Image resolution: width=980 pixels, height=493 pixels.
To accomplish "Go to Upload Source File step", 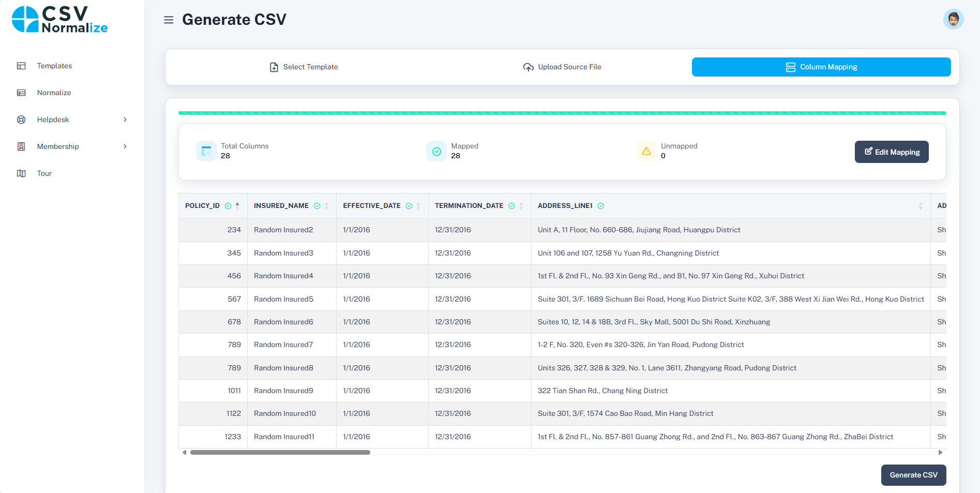I will coord(562,67).
